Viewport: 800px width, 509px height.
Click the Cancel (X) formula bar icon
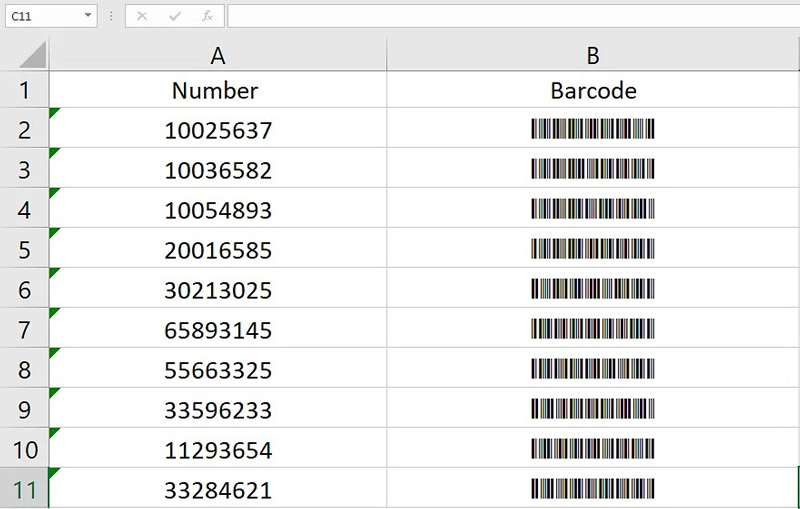142,16
